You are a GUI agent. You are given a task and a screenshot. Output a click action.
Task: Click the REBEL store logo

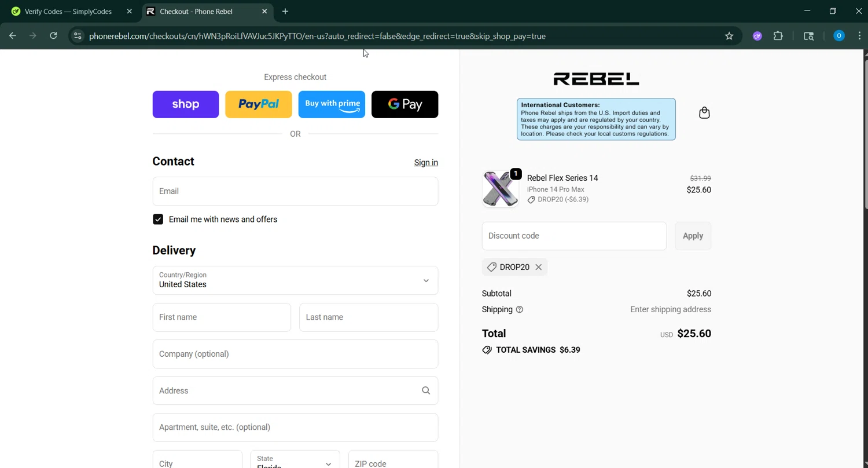pos(596,79)
